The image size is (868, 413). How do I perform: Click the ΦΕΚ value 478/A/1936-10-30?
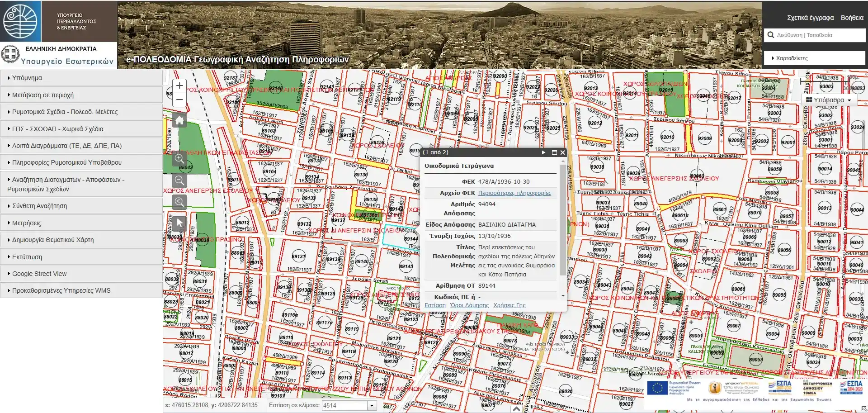point(504,181)
